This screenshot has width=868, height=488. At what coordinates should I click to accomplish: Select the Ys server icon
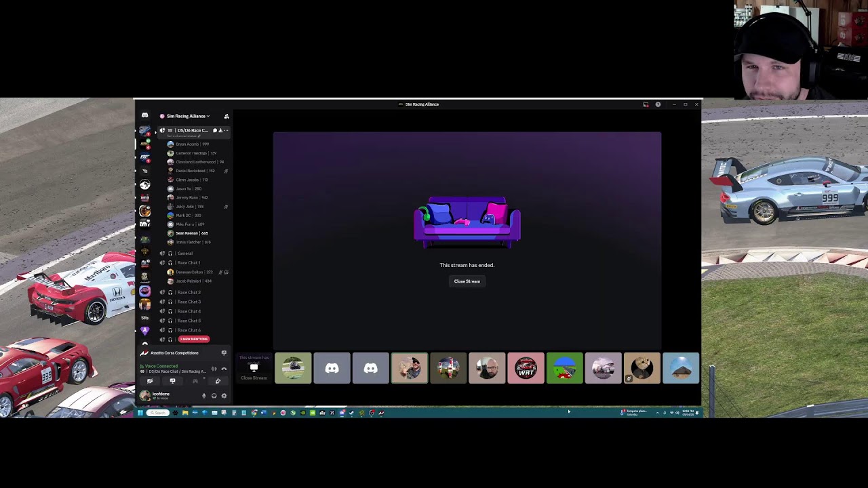tap(144, 171)
